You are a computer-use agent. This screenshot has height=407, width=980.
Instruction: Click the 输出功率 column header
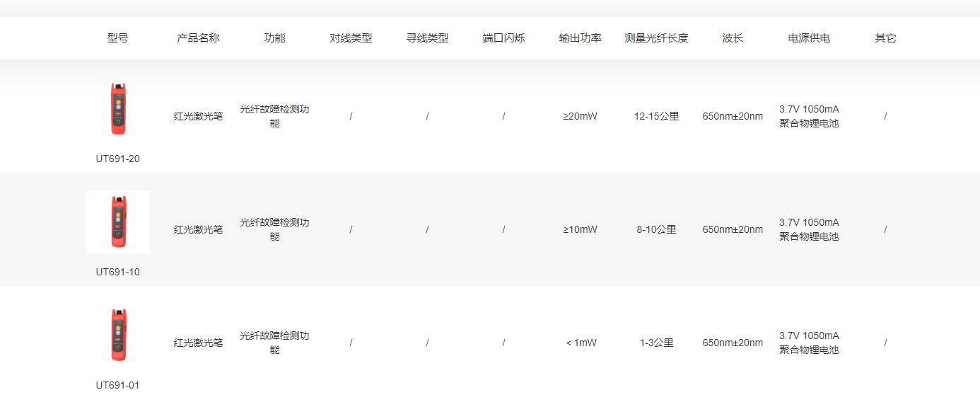[580, 38]
